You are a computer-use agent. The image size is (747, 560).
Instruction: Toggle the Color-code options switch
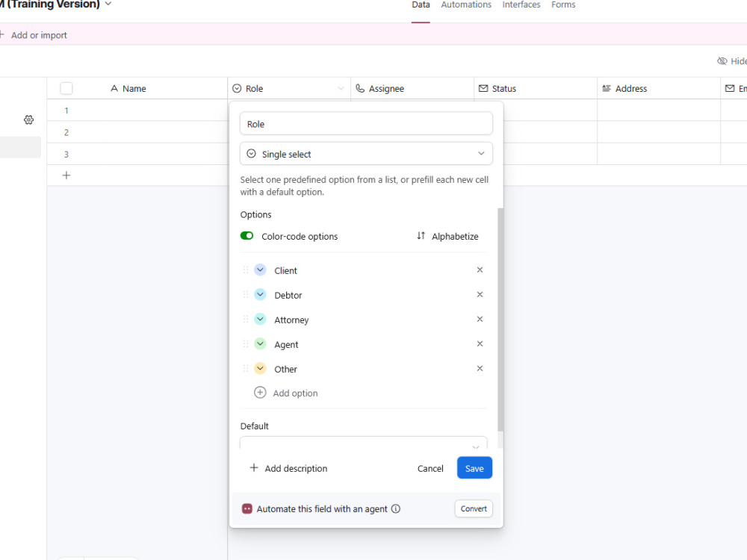247,236
